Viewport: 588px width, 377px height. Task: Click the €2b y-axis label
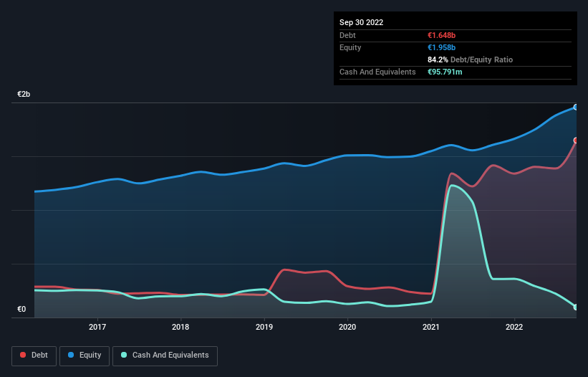pyautogui.click(x=24, y=94)
